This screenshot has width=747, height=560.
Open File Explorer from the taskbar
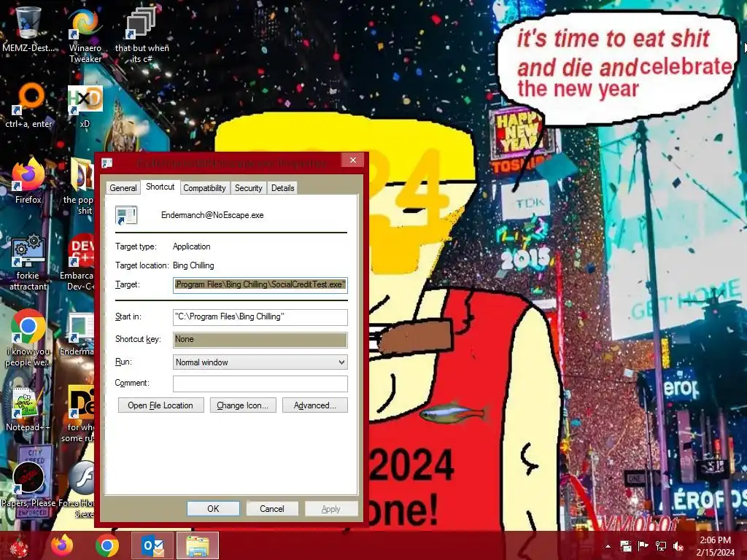click(198, 545)
